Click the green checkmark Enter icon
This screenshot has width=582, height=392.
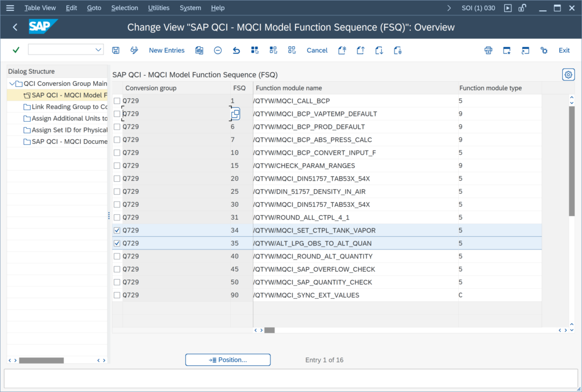16,50
